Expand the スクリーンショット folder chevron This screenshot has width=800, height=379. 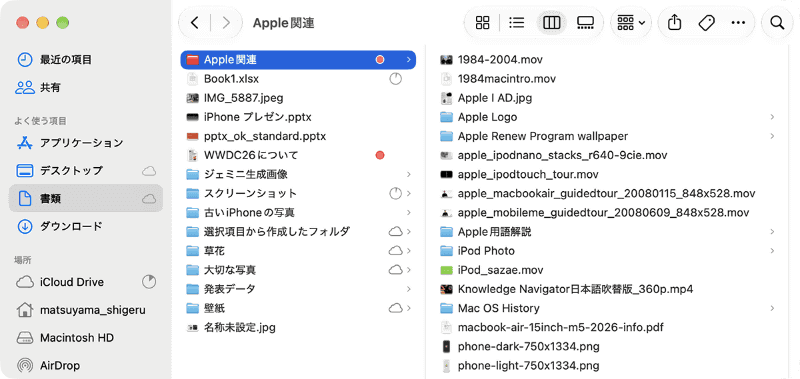[x=409, y=193]
